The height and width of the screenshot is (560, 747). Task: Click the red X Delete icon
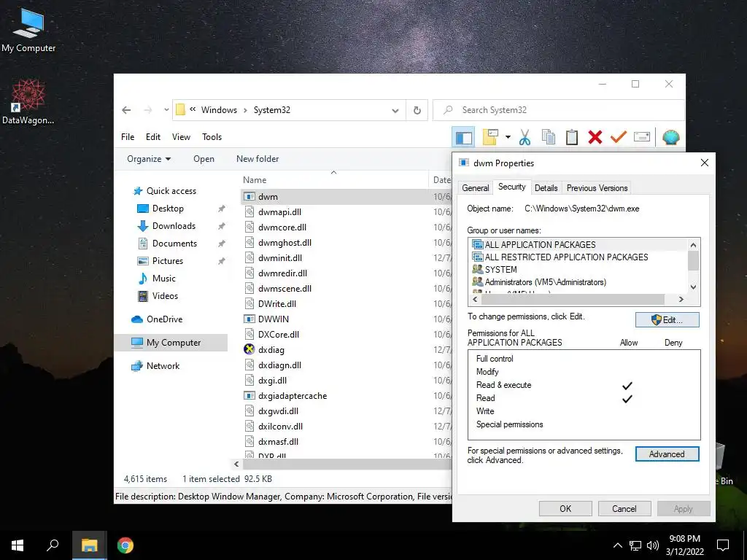pos(595,137)
